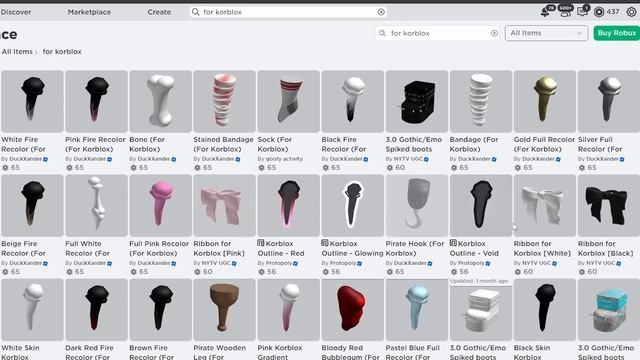Screen dimensions: 640x360
Task: Open the Pirate Wooden Leg thumbnail
Action: pyautogui.click(x=224, y=310)
